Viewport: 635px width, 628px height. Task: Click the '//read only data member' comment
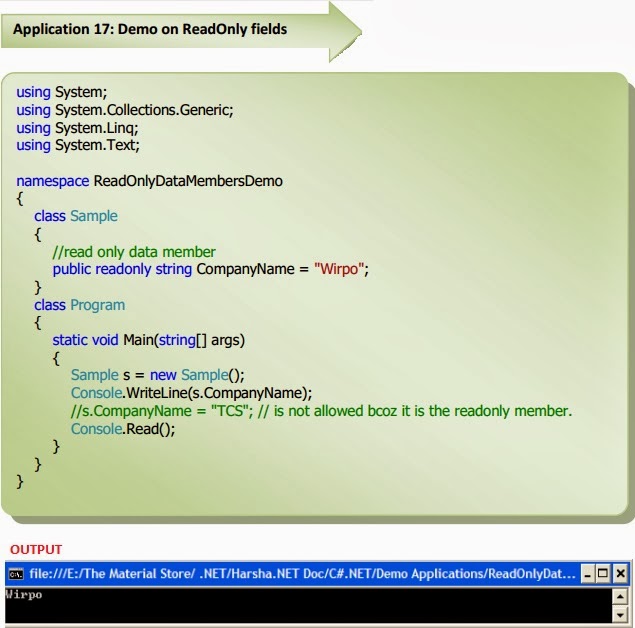134,252
